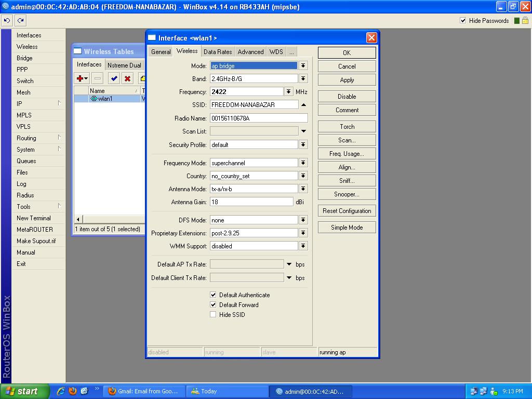Open the Routing sidebar menu

[38, 138]
